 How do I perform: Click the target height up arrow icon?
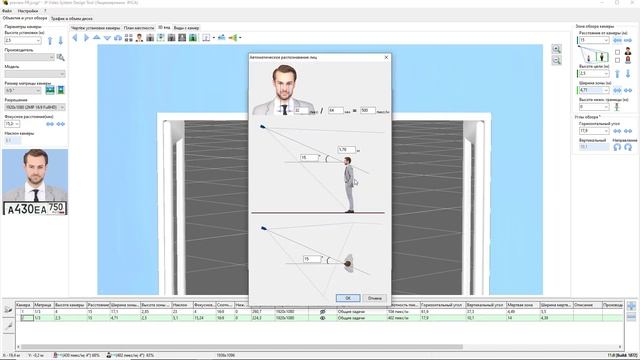[x=617, y=73]
